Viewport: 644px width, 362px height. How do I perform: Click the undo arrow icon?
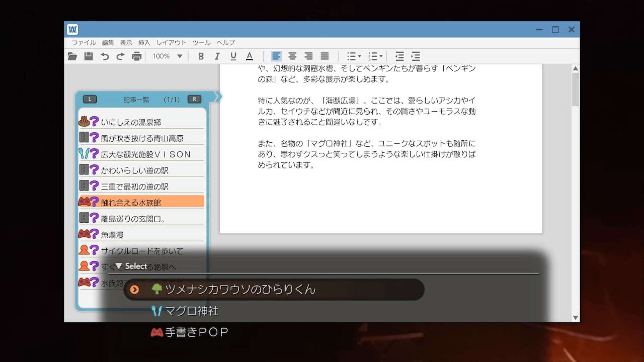pos(105,56)
